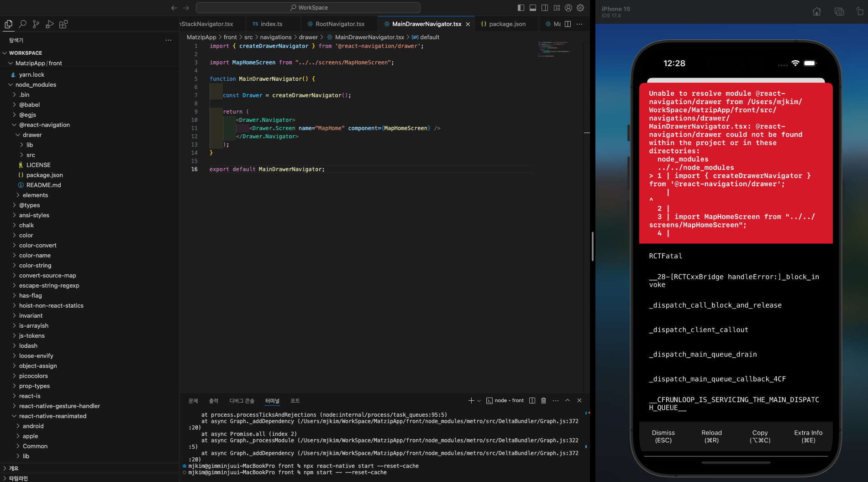868x482 pixels.
Task: Create a new terminal with plus icon
Action: (471, 400)
